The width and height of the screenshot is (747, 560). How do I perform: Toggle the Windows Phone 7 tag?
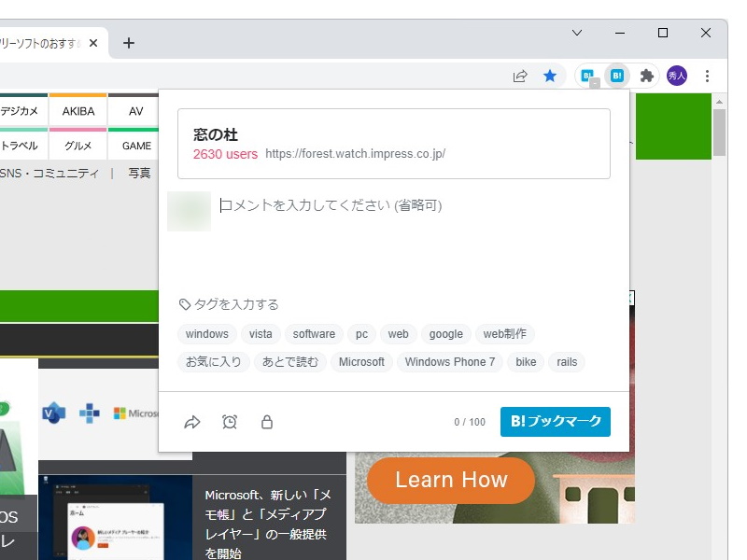point(450,362)
